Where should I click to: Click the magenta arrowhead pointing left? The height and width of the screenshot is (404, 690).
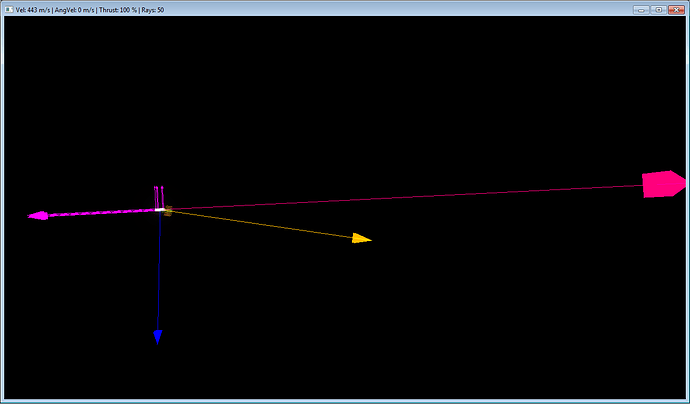pos(38,215)
